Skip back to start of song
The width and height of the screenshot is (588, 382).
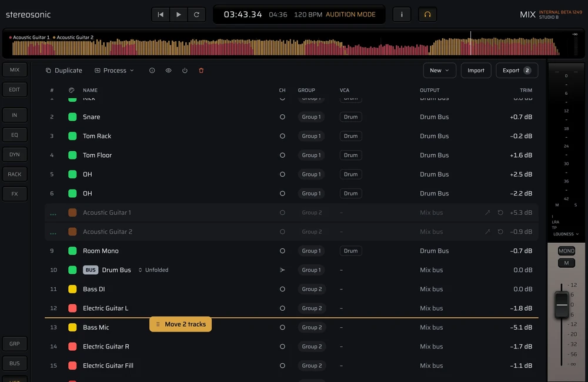pos(161,15)
